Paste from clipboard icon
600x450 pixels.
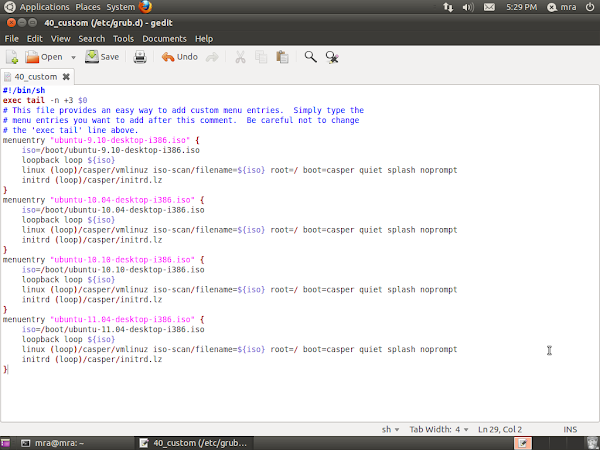pyautogui.click(x=282, y=57)
